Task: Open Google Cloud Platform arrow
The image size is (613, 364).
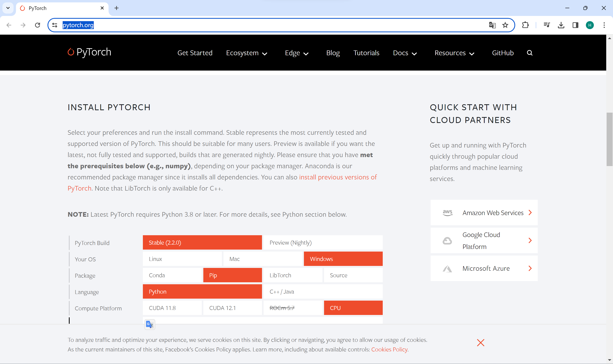Action: click(530, 241)
